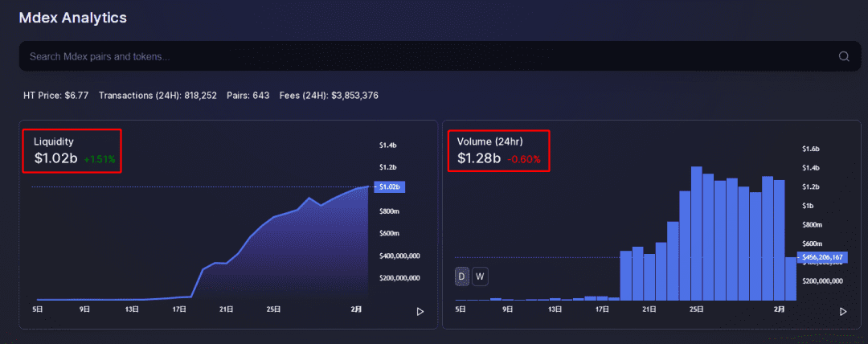Click the $1.4b liquidity axis label
The width and height of the screenshot is (868, 344).
pyautogui.click(x=387, y=145)
